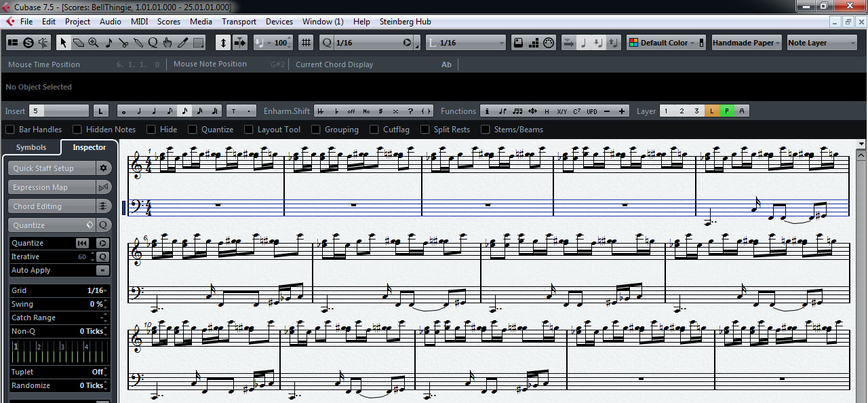Open the Scores menu
868x403 pixels.
[169, 22]
